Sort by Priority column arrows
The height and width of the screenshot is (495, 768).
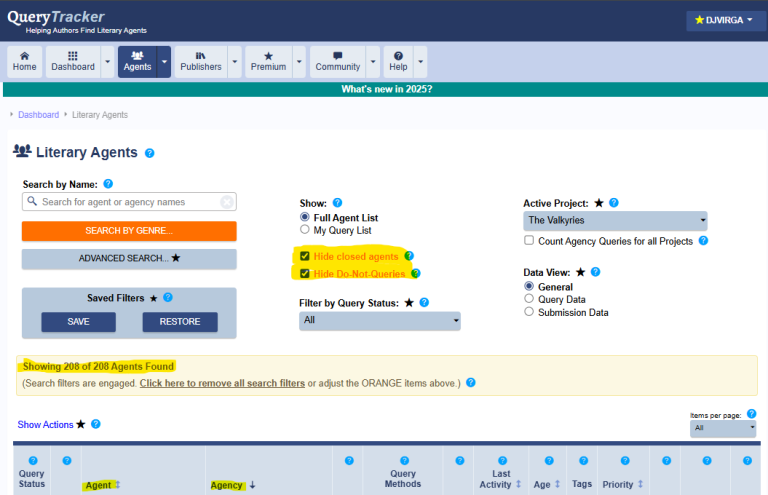[640, 484]
